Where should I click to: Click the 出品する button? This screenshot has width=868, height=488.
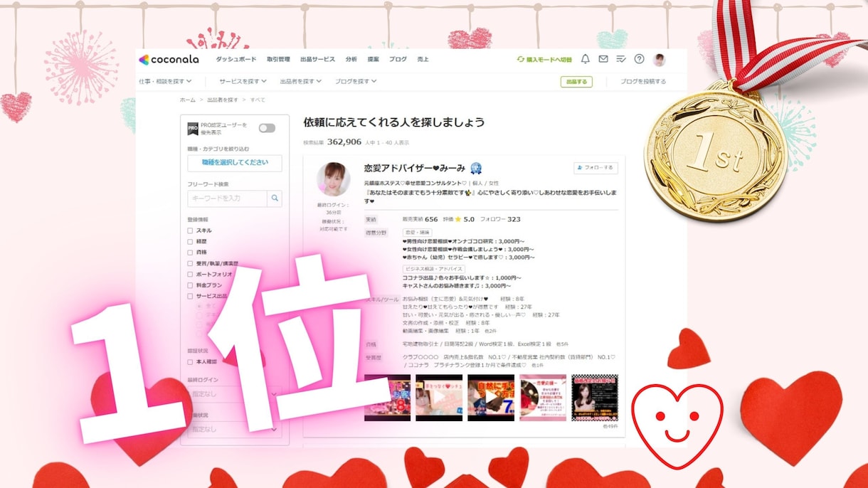click(576, 82)
